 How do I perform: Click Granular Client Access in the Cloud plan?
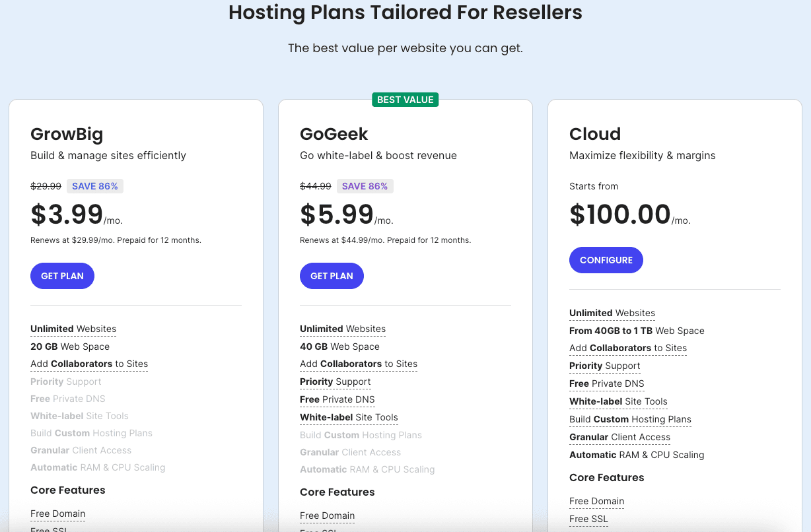619,437
